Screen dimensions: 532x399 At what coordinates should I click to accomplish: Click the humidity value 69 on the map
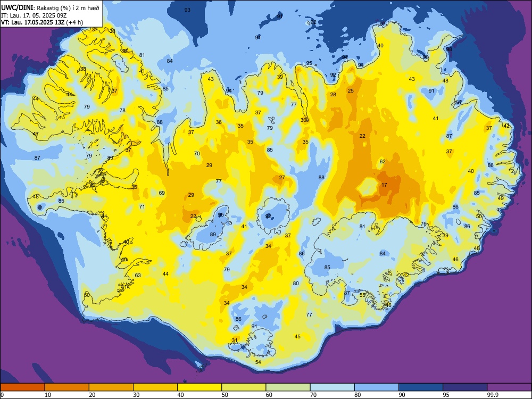[162, 193]
